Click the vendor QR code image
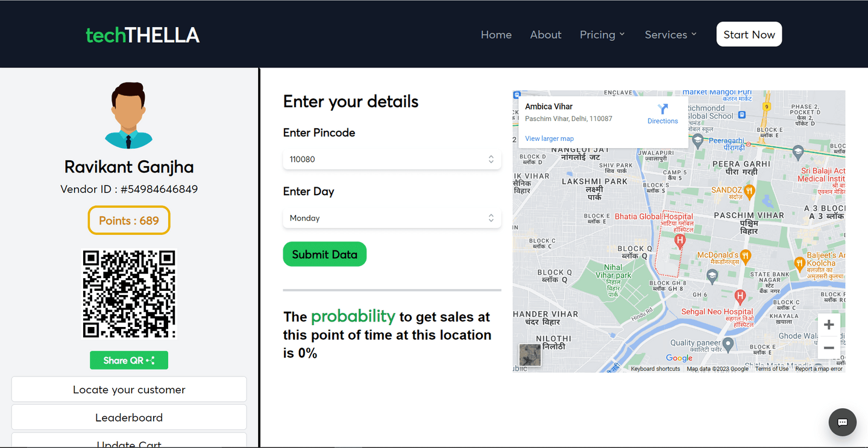This screenshot has height=448, width=868. tap(129, 294)
